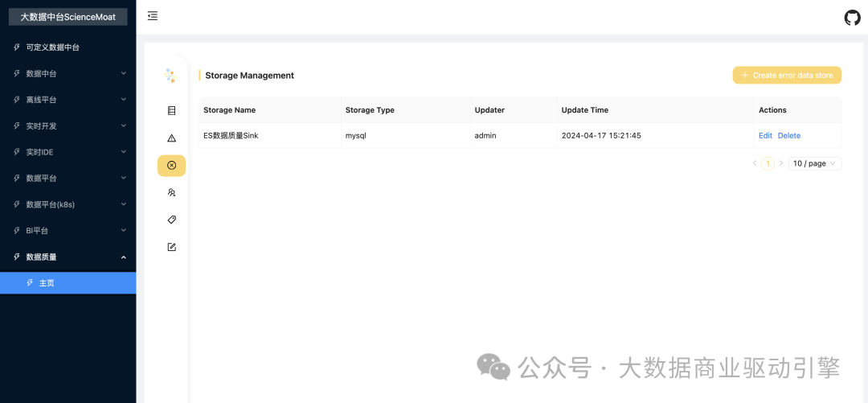
Task: Click 大数据中台ScienceMoat logo title
Action: 68,17
